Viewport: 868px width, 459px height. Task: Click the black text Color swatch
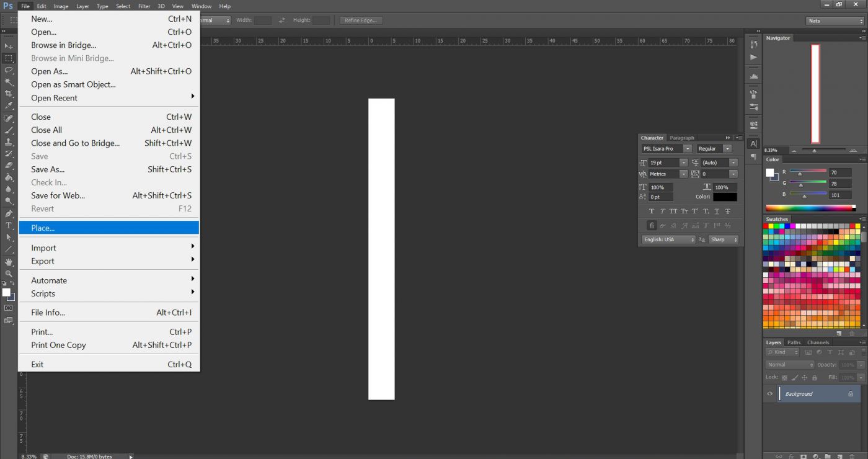pos(725,197)
